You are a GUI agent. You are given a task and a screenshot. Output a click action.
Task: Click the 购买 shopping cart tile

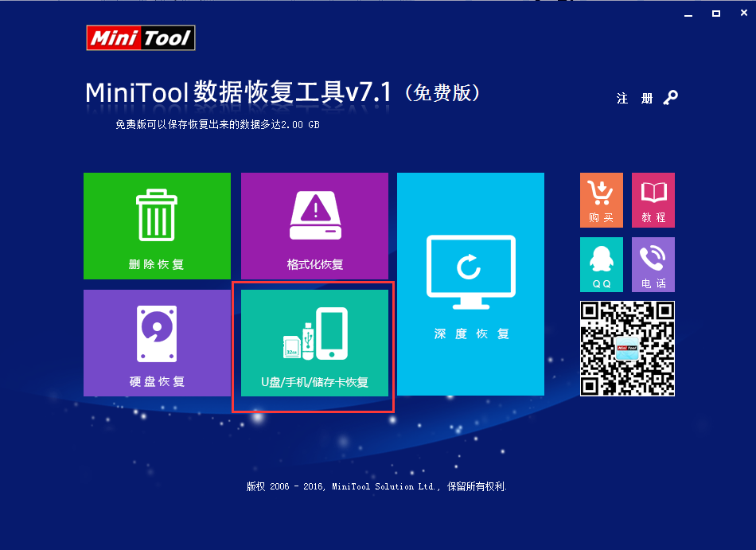click(x=602, y=200)
